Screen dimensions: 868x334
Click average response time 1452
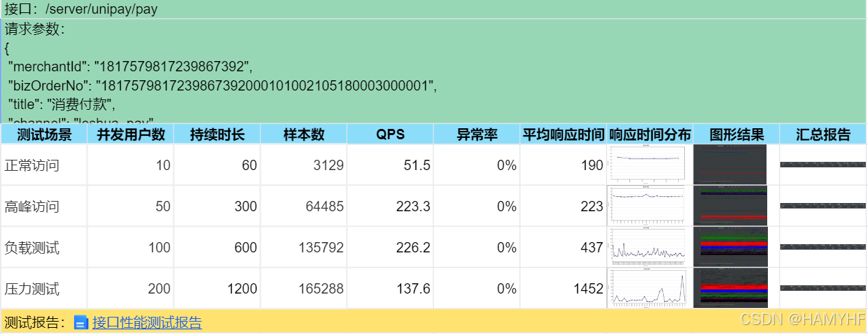point(588,289)
